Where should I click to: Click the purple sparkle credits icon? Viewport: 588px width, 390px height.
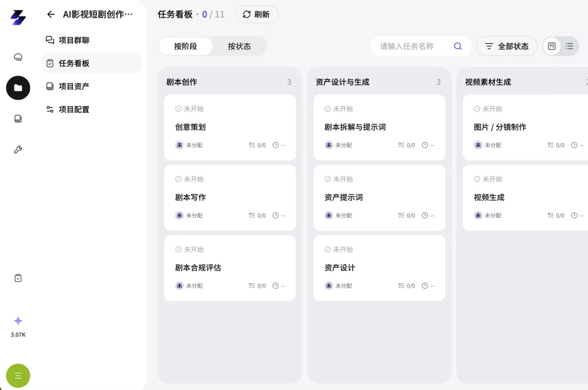18,321
